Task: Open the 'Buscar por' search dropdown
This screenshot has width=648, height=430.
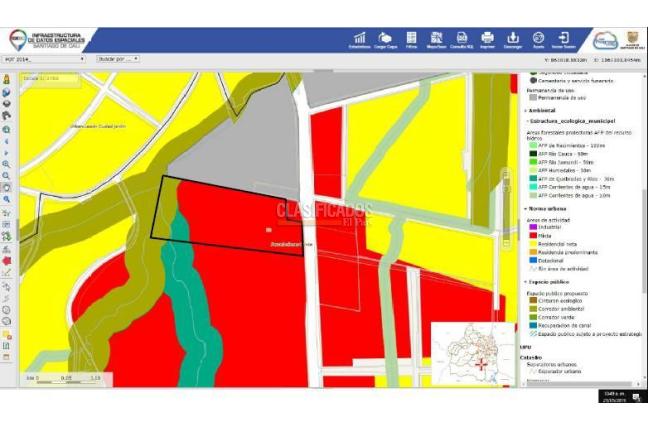Action: [x=118, y=59]
